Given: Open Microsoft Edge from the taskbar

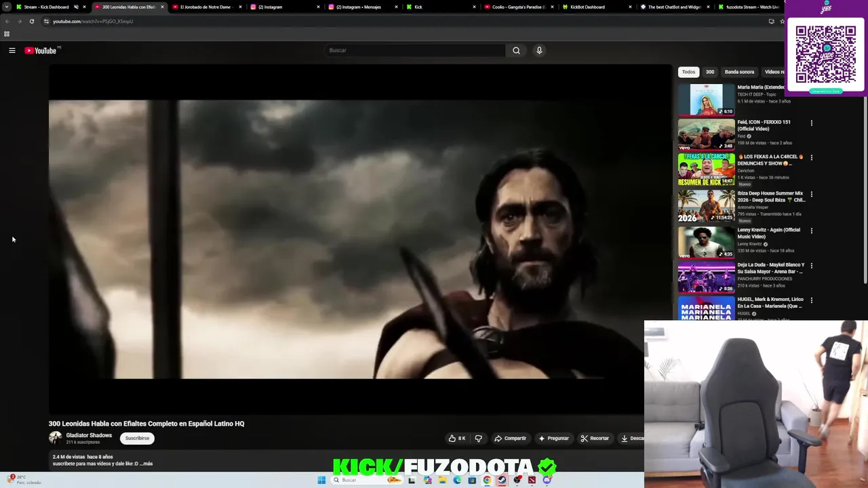Looking at the screenshot, I should pyautogui.click(x=457, y=480).
